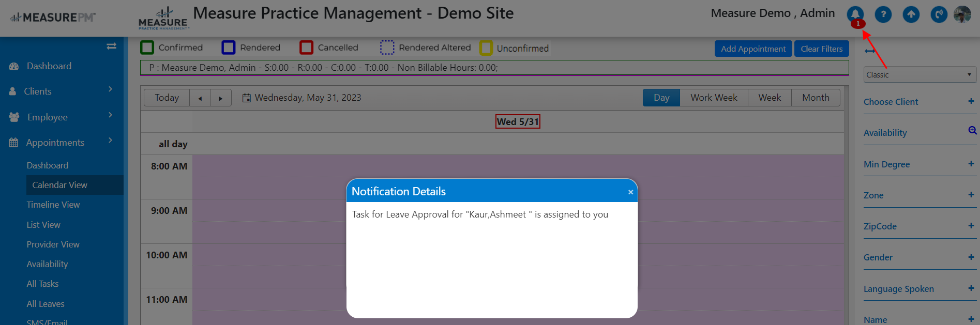
Task: Toggle right filter panel width arrow
Action: tap(870, 51)
